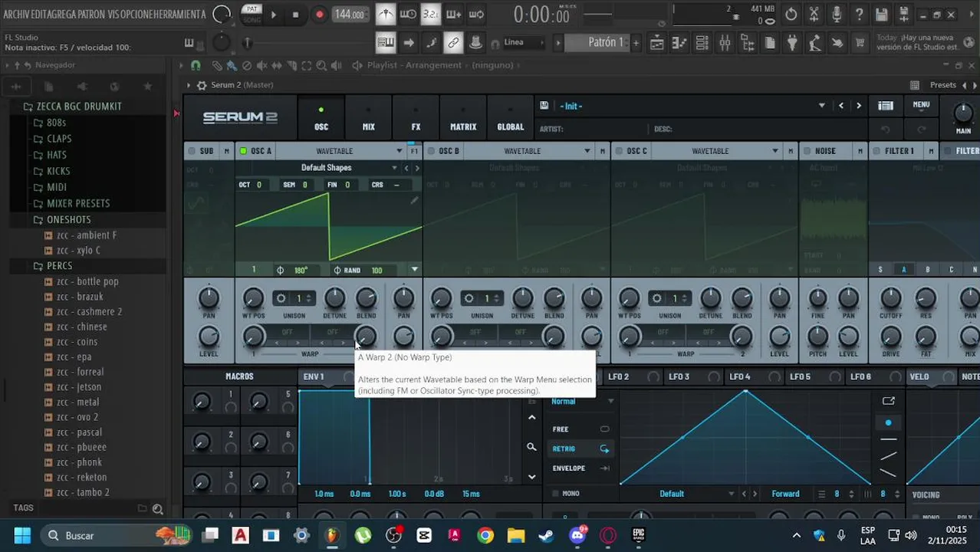Open the plugin picker plug icon

pos(792,43)
